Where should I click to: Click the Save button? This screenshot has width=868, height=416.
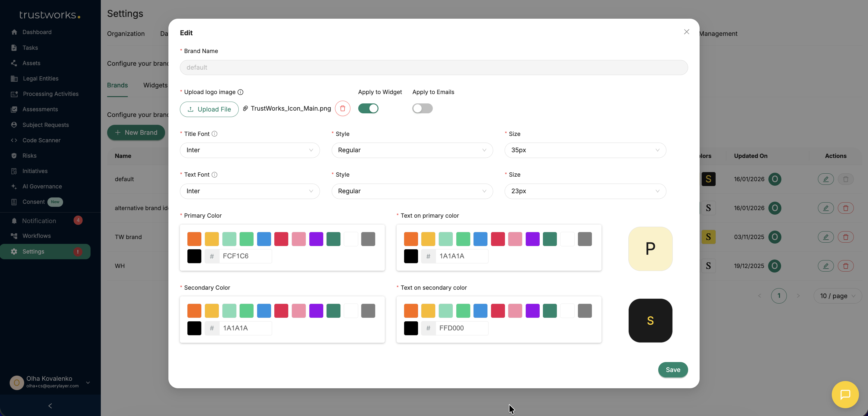click(x=672, y=370)
